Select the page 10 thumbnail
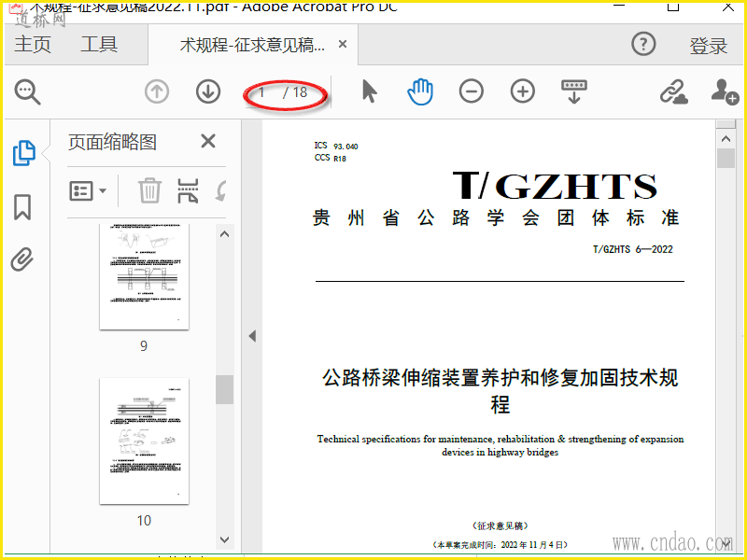The width and height of the screenshot is (747, 560). click(x=144, y=441)
